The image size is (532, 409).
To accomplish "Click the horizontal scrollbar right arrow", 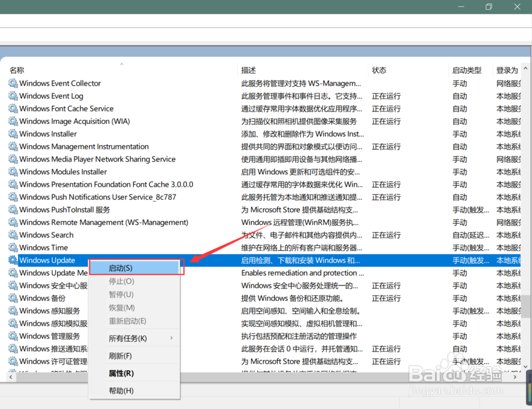I will 515,377.
